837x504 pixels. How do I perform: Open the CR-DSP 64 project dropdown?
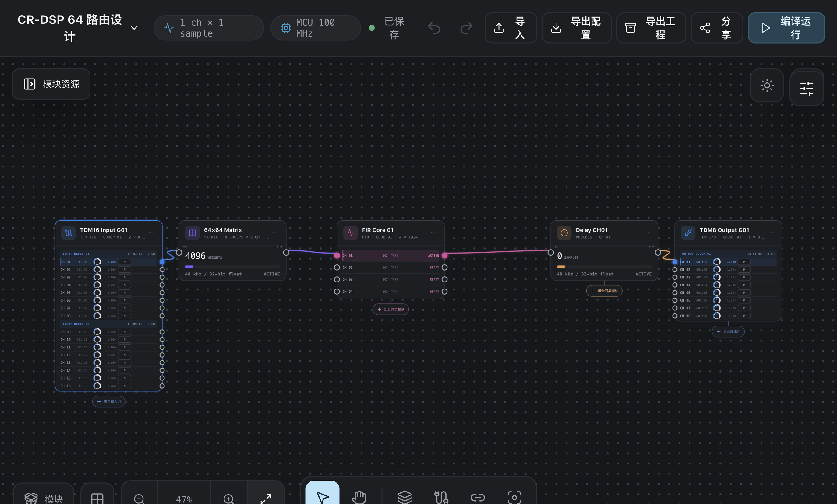click(134, 28)
